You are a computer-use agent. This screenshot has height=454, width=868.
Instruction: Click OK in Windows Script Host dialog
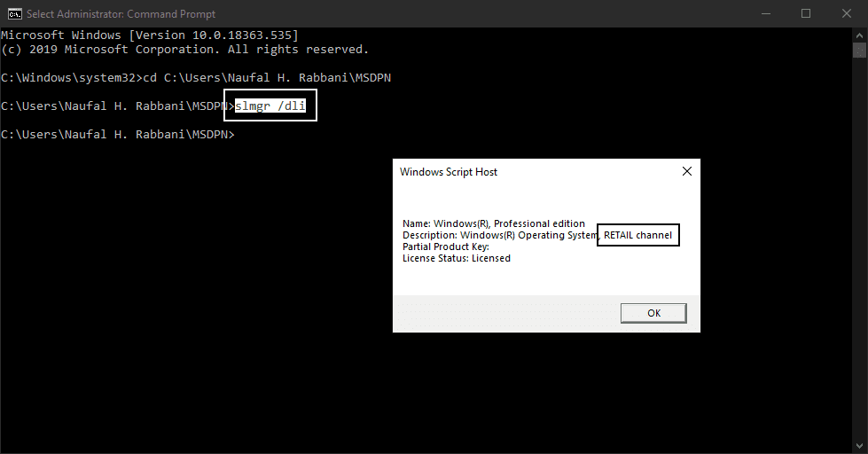[x=653, y=313]
